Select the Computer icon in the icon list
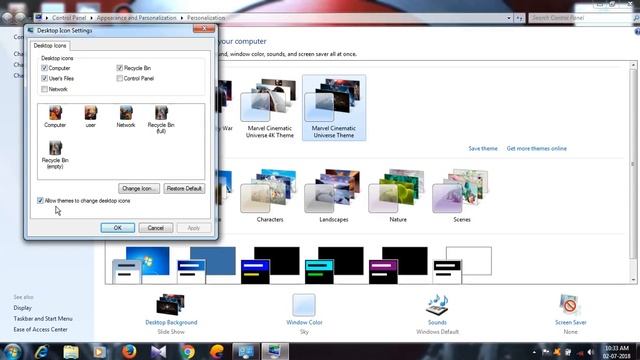Viewport: 640px width, 360px height. click(x=55, y=117)
